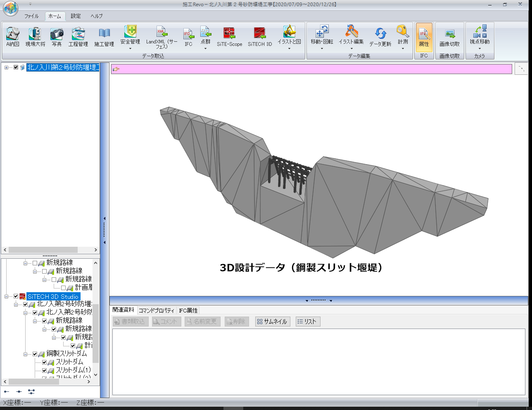The image size is (532, 410).
Task: Expand the 北ノ入川第2号砂防堰堤工 root tree node
Action: (x=6, y=67)
